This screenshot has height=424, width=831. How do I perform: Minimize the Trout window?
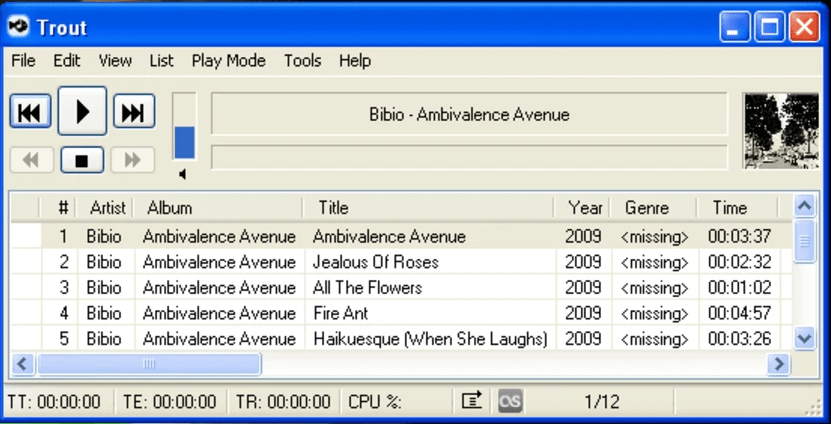pyautogui.click(x=735, y=26)
